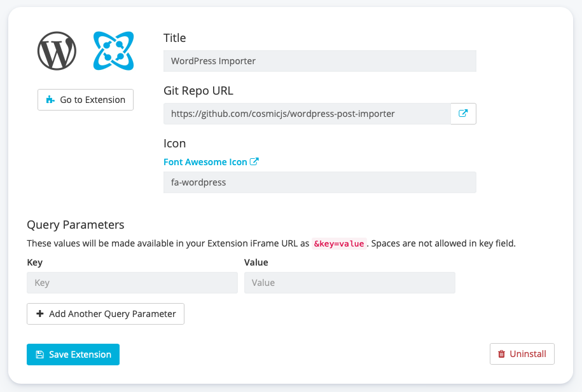Image resolution: width=582 pixels, height=392 pixels.
Task: Click the puzzle piece icon on Go to Extension
Action: click(x=51, y=100)
